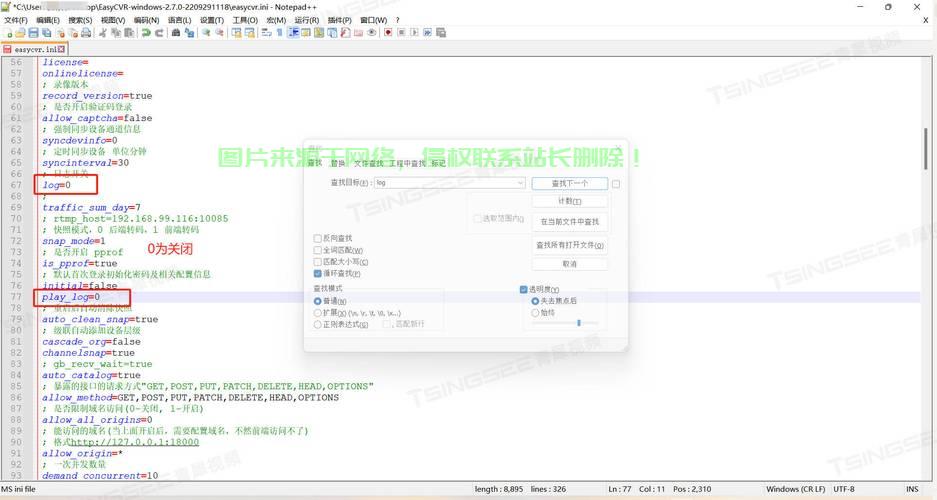Select the 失去焦点后 transparency radio
Viewport: 937px width, 500px height.
pyautogui.click(x=535, y=301)
